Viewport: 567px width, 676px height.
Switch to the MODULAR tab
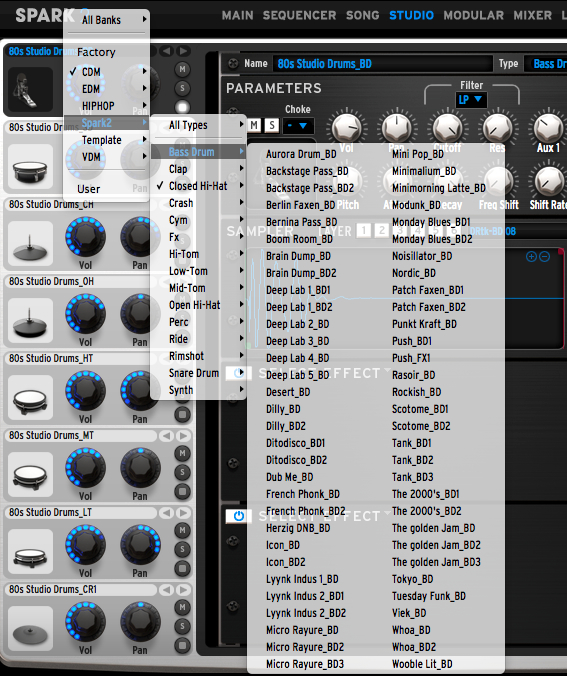(x=473, y=16)
